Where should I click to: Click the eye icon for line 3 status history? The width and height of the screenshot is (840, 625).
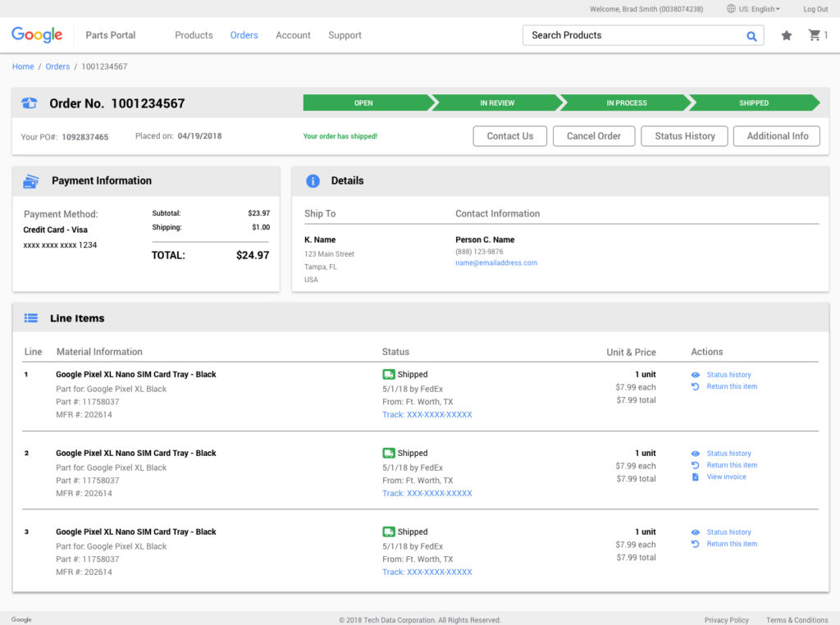(x=696, y=532)
